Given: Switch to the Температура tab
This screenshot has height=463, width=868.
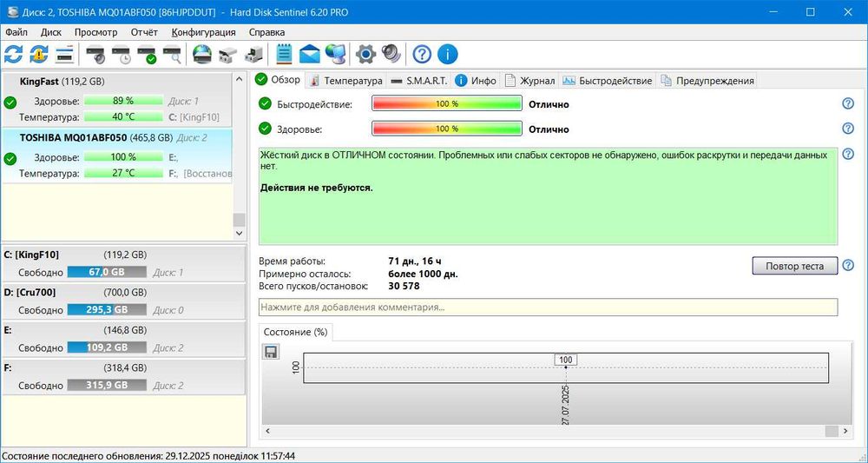Looking at the screenshot, I should click(x=346, y=81).
